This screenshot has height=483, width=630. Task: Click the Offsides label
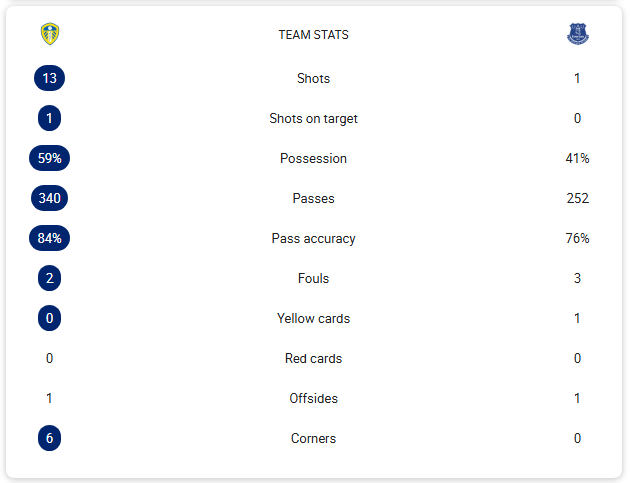(x=313, y=398)
